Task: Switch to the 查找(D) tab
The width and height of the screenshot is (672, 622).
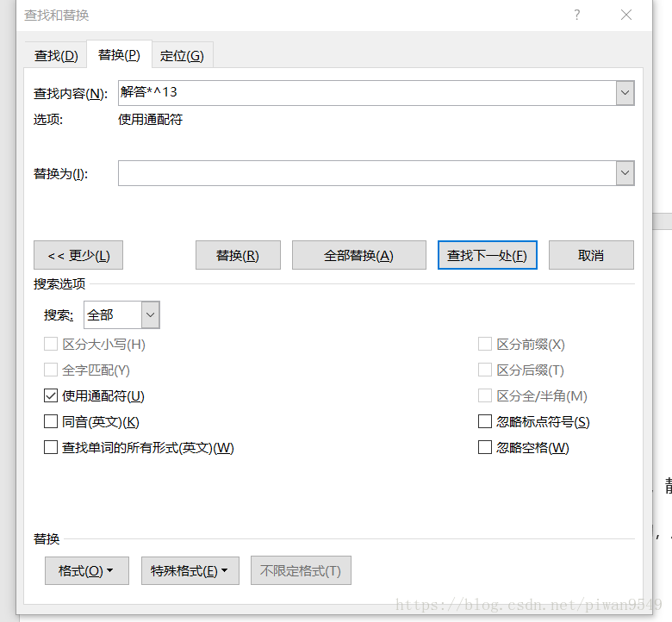Action: click(56, 56)
